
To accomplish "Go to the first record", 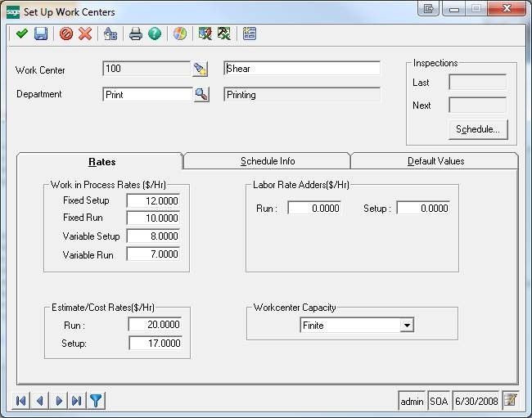I will (x=21, y=400).
